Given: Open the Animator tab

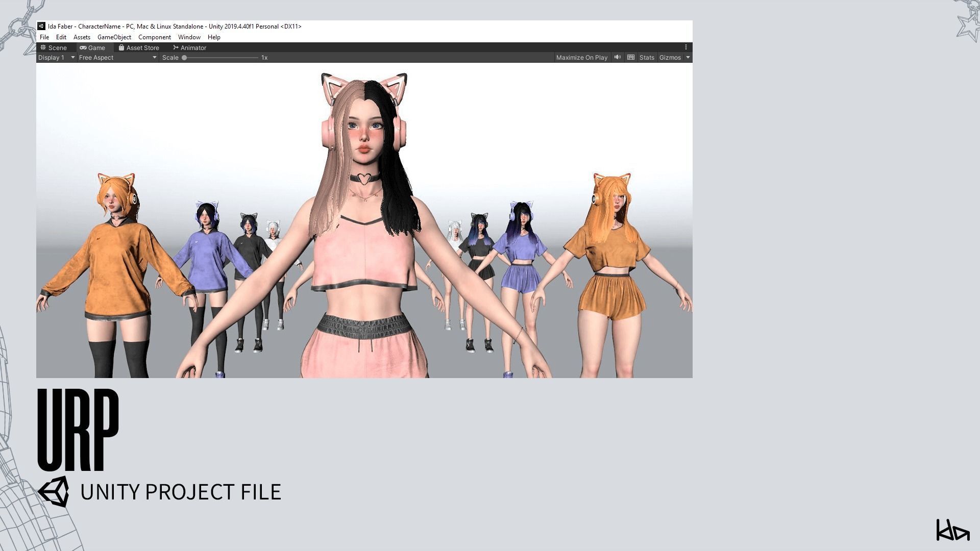Looking at the screenshot, I should coord(189,47).
